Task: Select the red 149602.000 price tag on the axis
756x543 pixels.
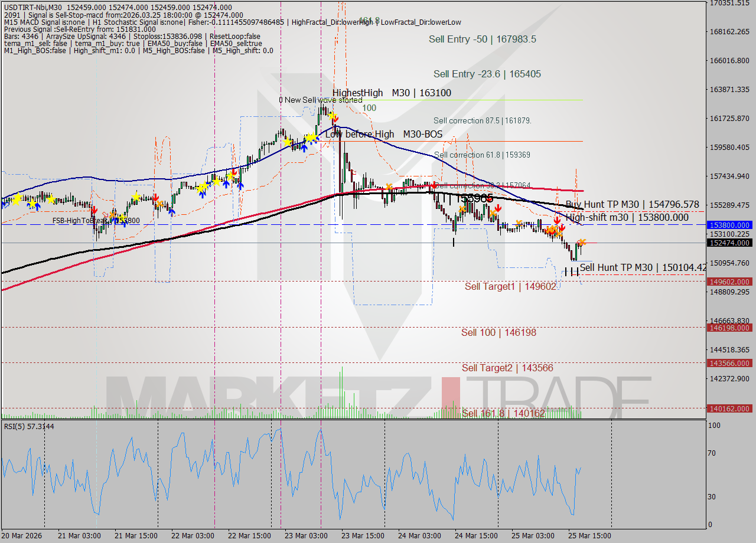Action: click(729, 282)
